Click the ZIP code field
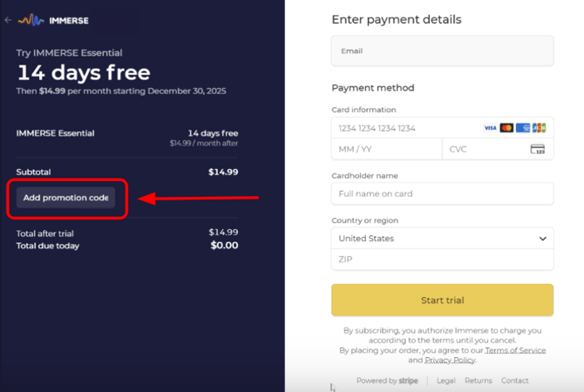This screenshot has height=392, width=584. point(442,260)
